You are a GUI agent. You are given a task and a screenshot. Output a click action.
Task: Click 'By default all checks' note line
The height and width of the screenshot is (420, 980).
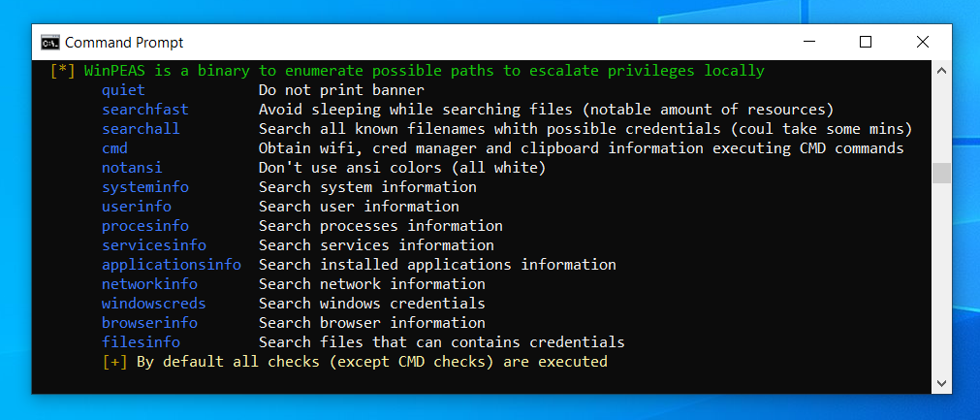click(372, 362)
